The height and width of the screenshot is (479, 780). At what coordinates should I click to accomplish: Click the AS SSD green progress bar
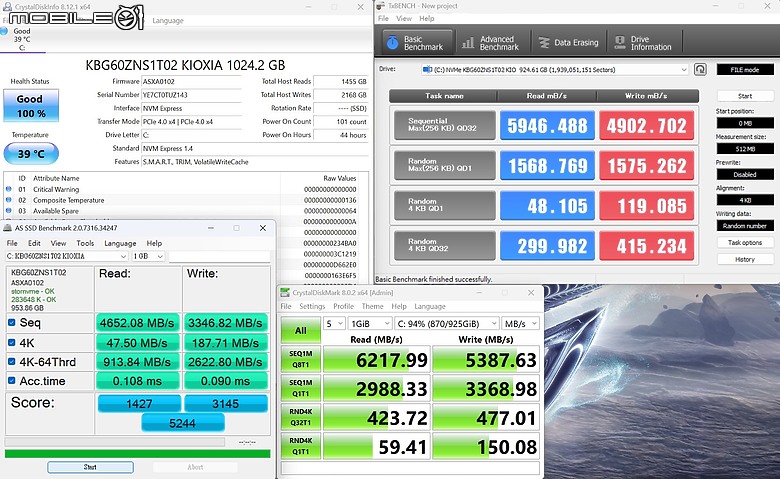[137, 454]
